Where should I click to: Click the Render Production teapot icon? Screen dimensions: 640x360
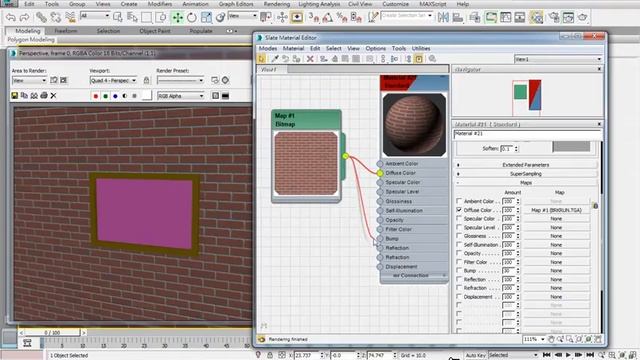coord(583,17)
